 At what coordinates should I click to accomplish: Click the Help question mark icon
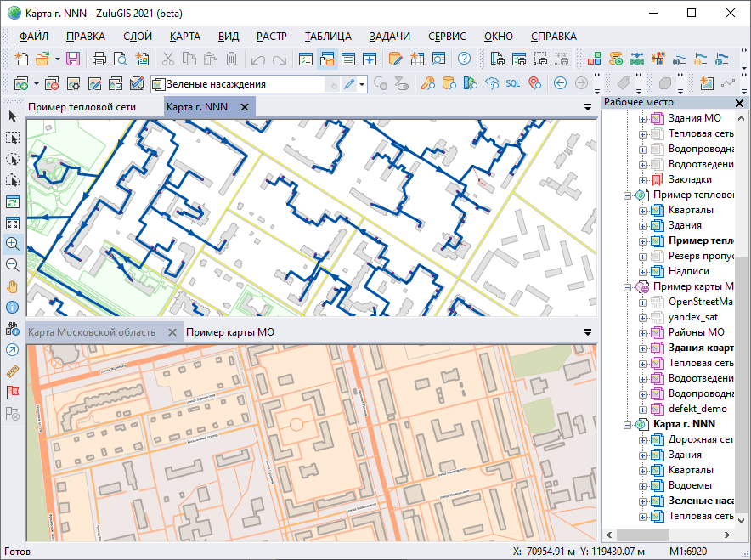click(464, 59)
